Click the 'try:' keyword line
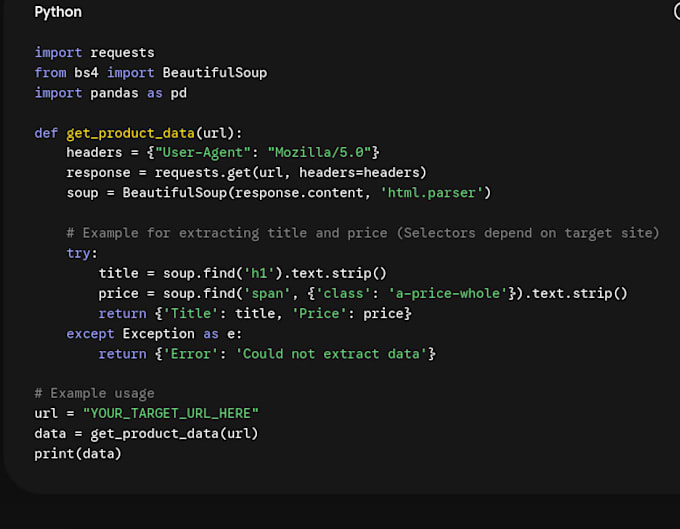680x529 pixels. click(82, 253)
